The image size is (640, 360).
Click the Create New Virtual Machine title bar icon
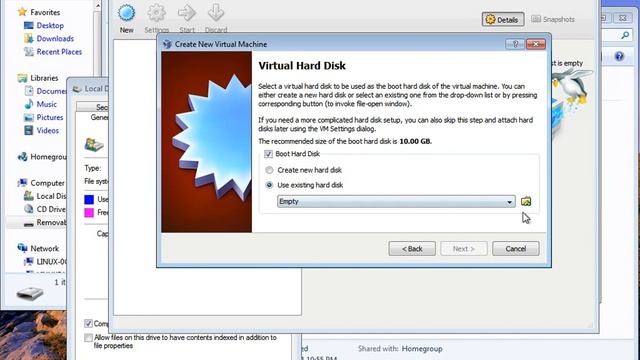(167, 44)
